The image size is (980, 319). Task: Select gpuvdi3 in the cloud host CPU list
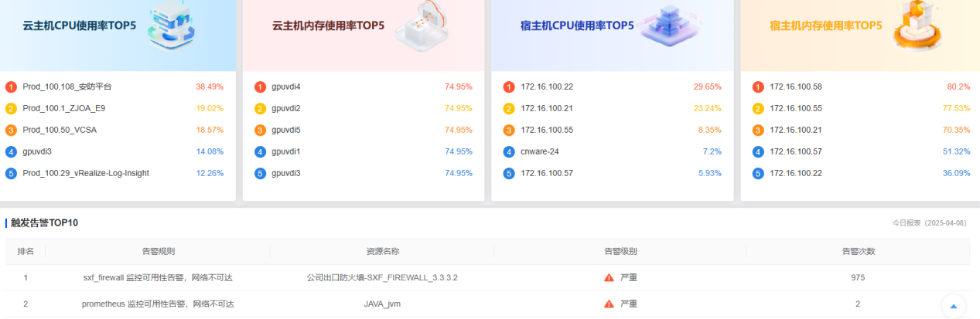pyautogui.click(x=37, y=151)
